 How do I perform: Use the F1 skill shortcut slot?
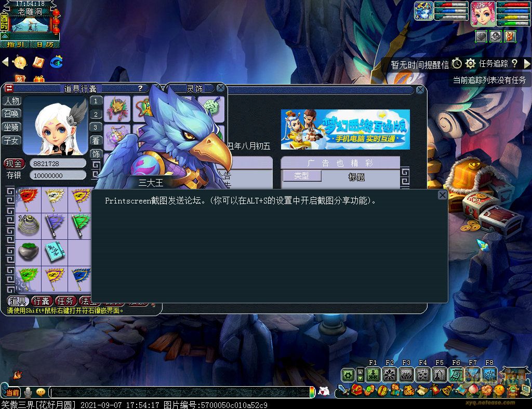373,375
